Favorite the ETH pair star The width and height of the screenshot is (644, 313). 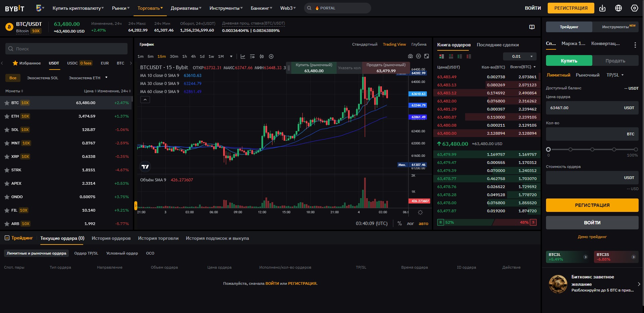pos(7,116)
